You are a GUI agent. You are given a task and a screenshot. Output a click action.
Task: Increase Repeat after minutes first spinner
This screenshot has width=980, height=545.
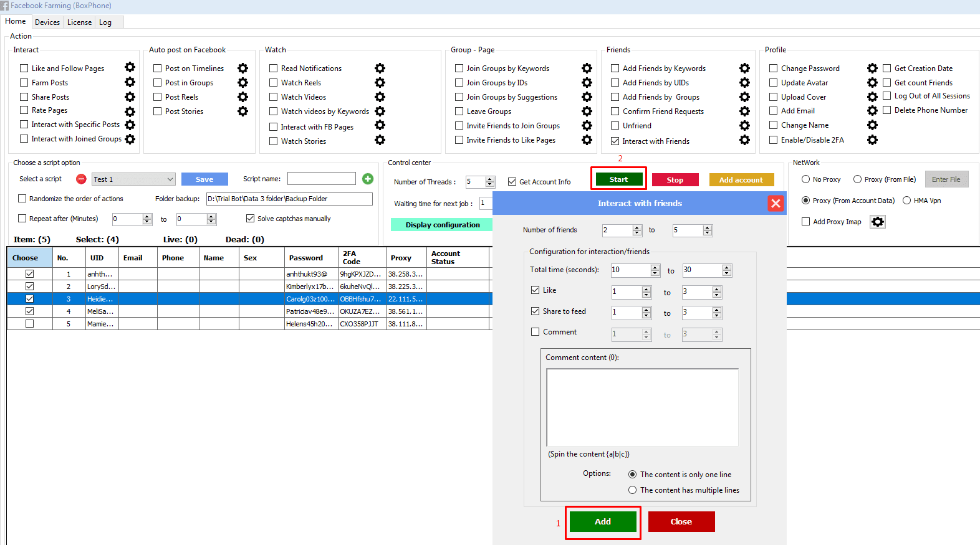147,217
